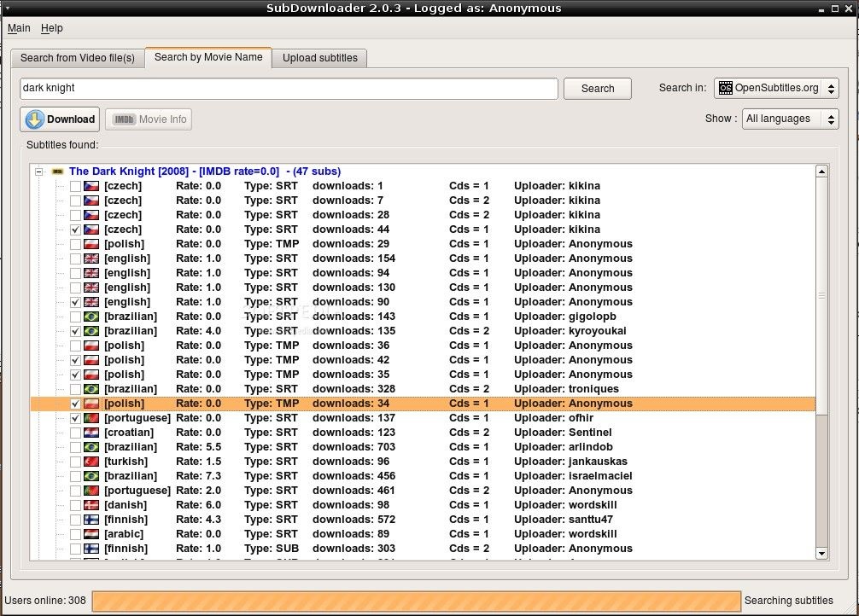Open the Help menu
Viewport: 859px width, 616px height.
pos(52,28)
